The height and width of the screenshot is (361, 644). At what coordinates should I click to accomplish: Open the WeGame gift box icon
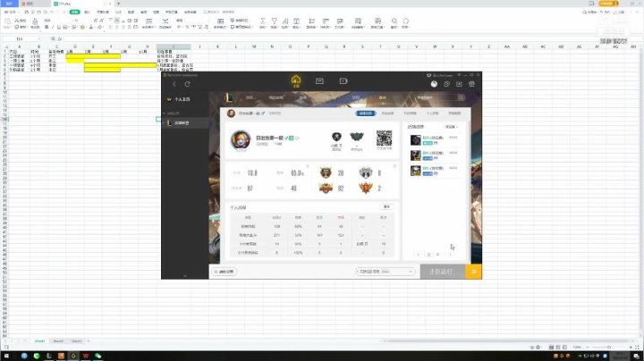click(471, 84)
